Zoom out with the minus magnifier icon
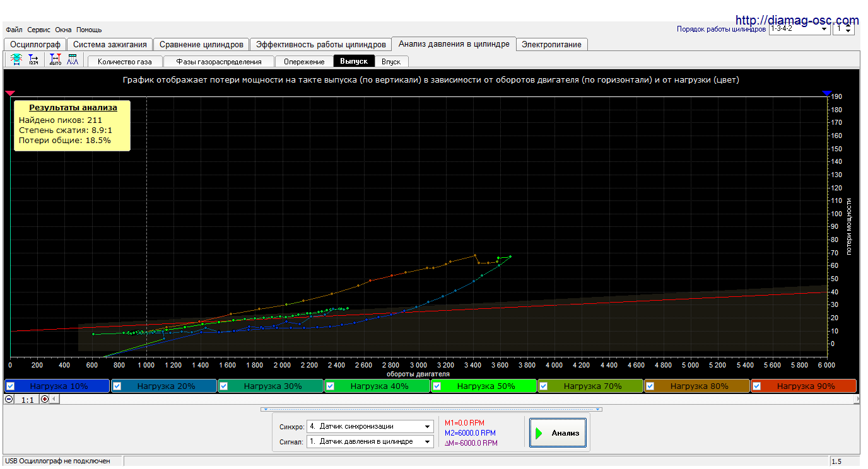 pyautogui.click(x=9, y=399)
